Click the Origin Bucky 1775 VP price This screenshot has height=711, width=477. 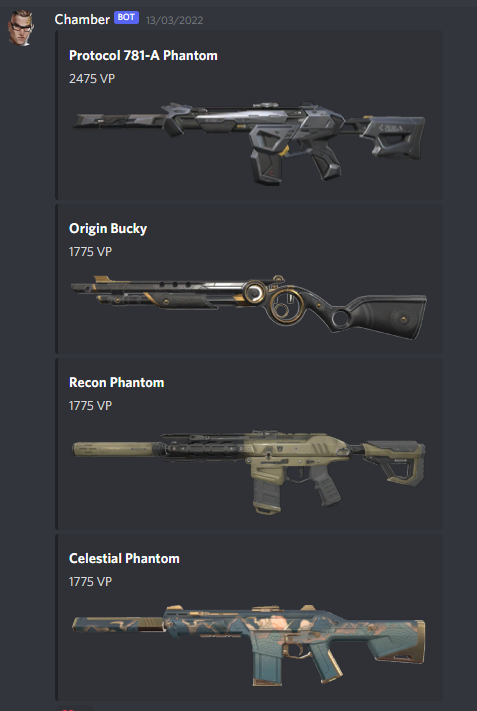(90, 251)
